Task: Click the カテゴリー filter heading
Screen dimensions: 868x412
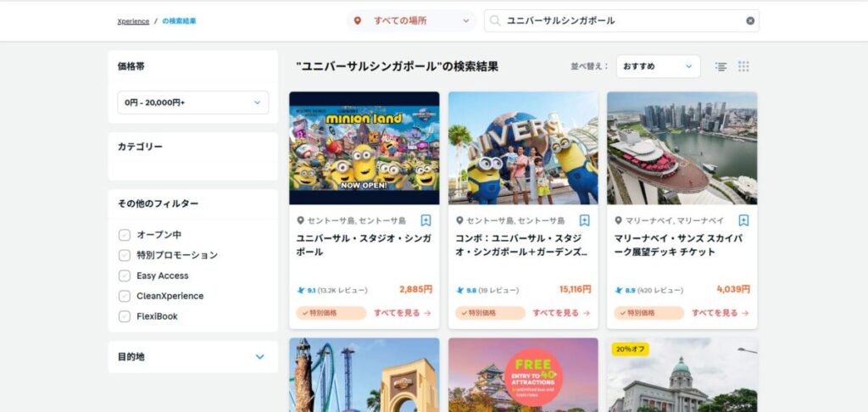Action: point(140,147)
